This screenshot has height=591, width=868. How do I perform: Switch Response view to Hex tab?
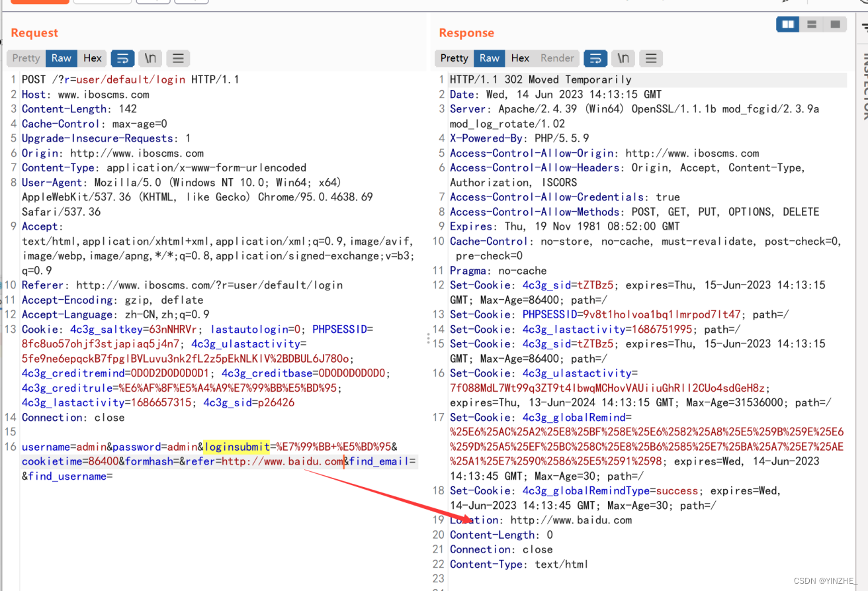(521, 58)
